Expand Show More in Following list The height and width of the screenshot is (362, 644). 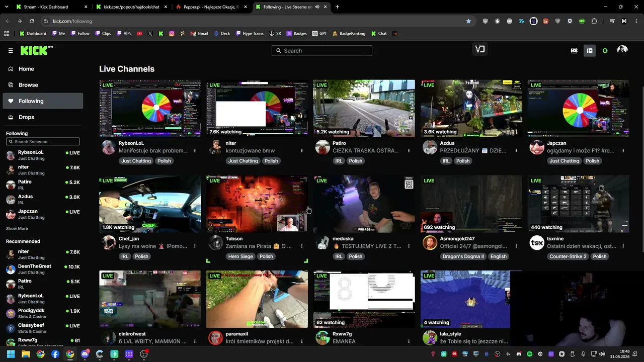17,228
